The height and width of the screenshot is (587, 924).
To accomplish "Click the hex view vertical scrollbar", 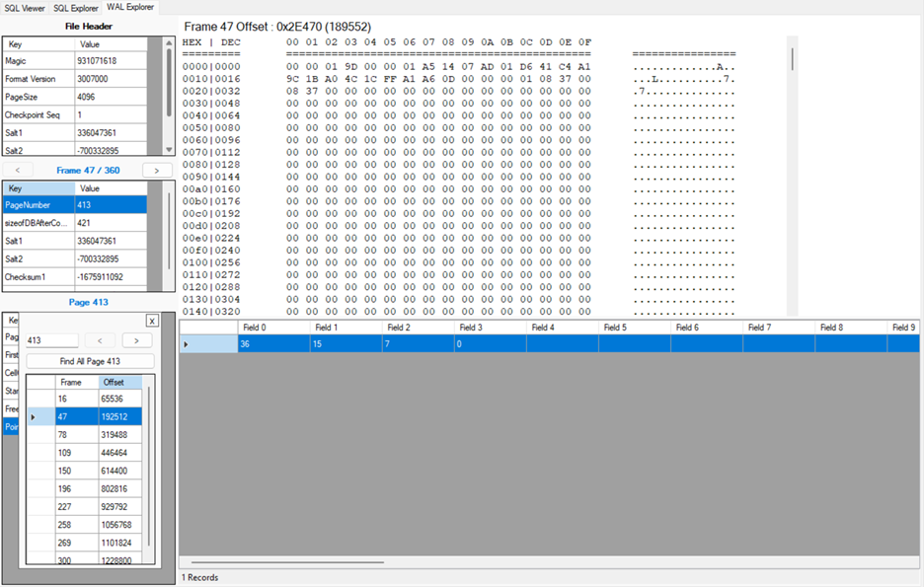I will 792,59.
